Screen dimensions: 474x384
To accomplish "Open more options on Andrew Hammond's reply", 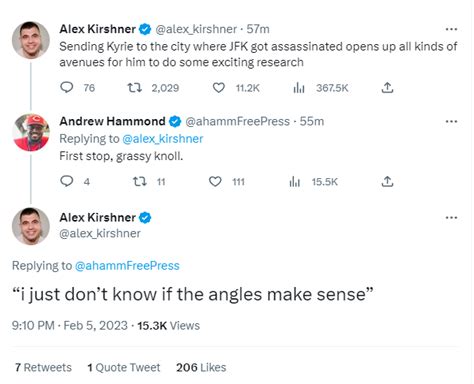I will click(451, 121).
